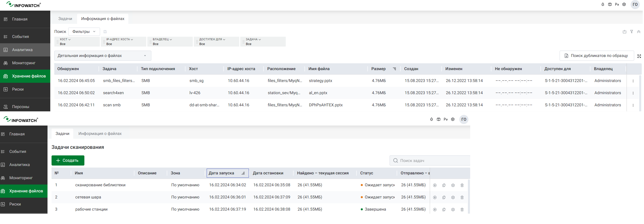Screen dimensions: 644x224
Task: Sort by the Размер column sort icon
Action: [x=394, y=69]
